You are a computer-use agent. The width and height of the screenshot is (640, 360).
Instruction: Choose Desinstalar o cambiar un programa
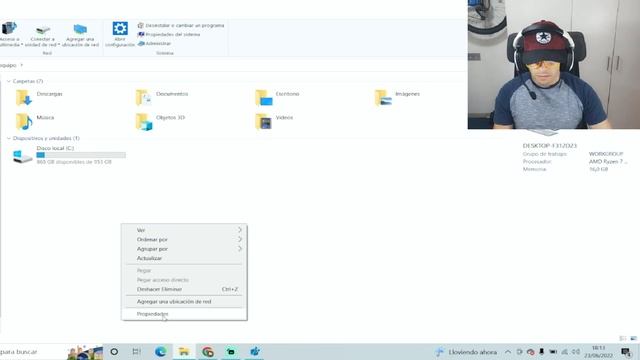(181, 25)
